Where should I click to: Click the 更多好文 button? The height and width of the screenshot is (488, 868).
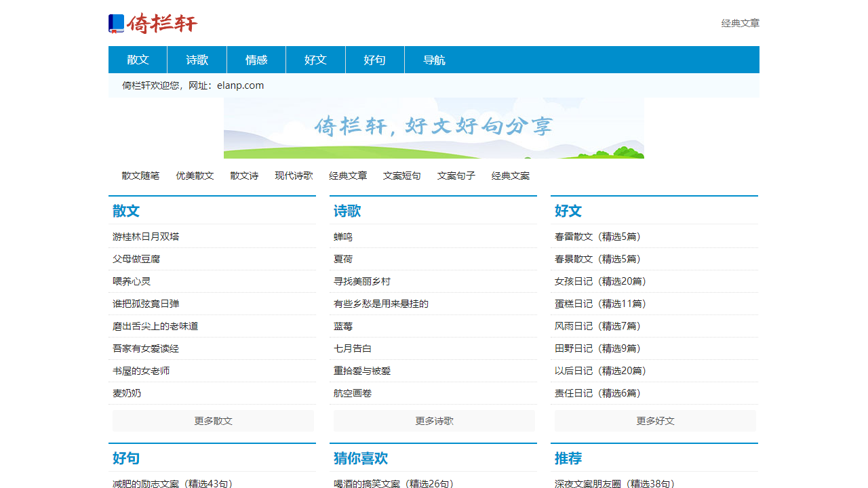[x=654, y=420]
